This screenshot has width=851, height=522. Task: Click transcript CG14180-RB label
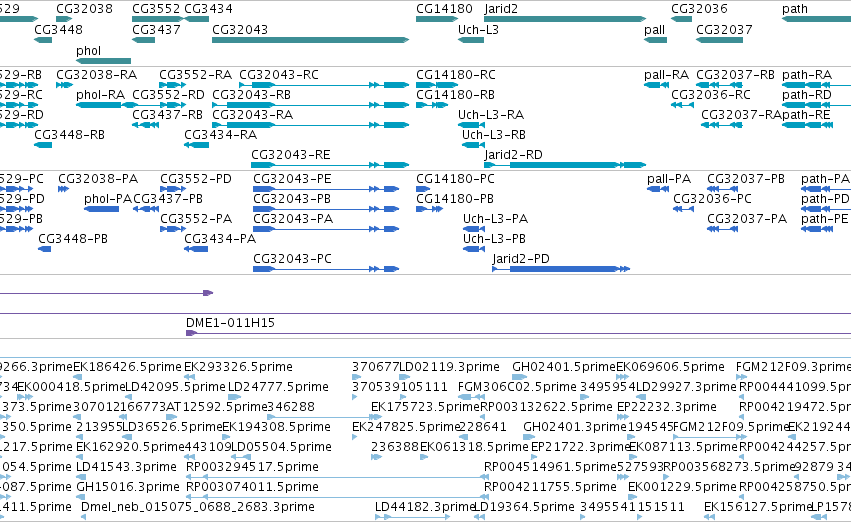455,95
